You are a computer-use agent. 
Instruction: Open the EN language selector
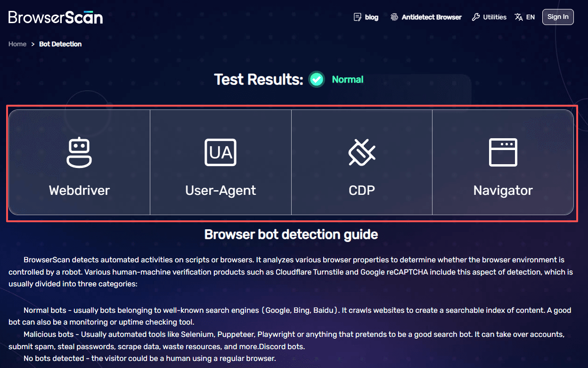point(531,17)
